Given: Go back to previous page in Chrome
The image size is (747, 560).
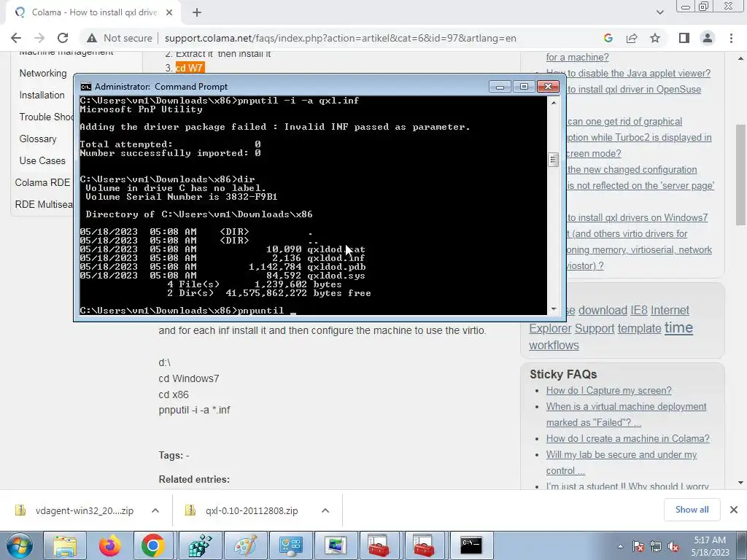Looking at the screenshot, I should pyautogui.click(x=16, y=38).
